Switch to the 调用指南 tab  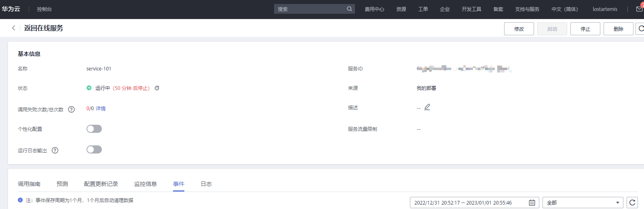click(29, 184)
